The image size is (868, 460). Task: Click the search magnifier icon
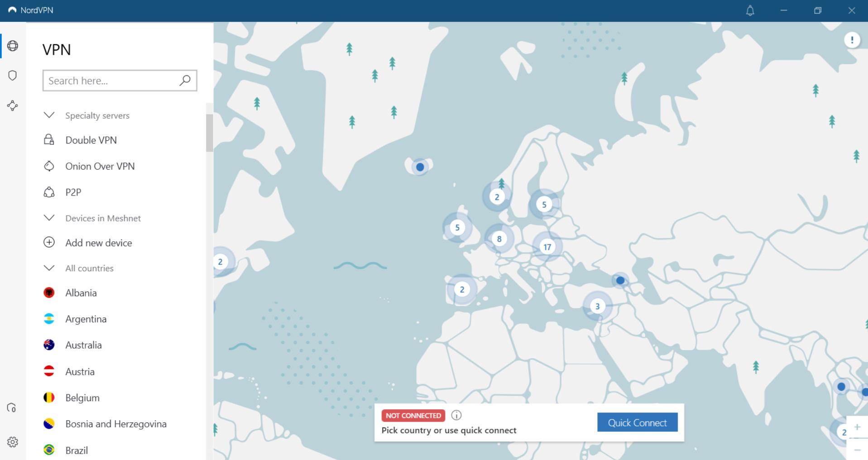[185, 81]
